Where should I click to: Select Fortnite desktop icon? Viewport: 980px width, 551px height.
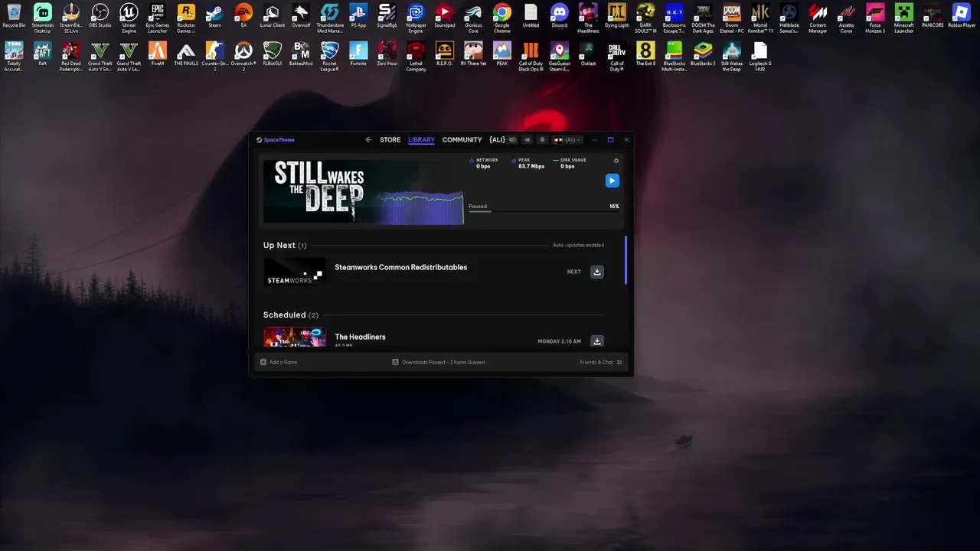pyautogui.click(x=358, y=54)
